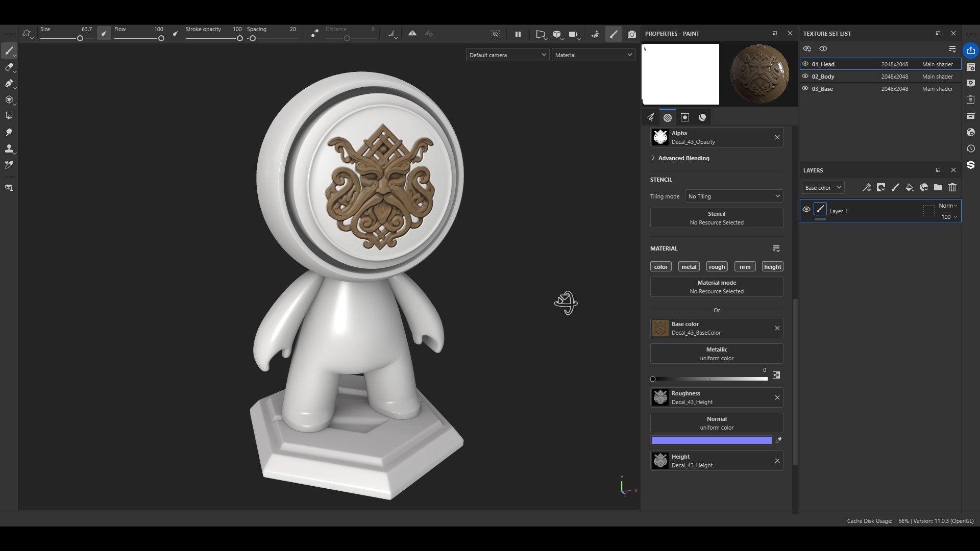980x551 pixels.
Task: Click the Material mode resource button
Action: (x=717, y=287)
